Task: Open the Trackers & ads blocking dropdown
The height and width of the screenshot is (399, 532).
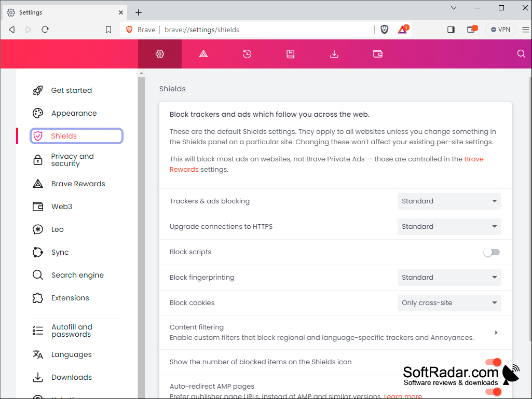Action: click(449, 201)
